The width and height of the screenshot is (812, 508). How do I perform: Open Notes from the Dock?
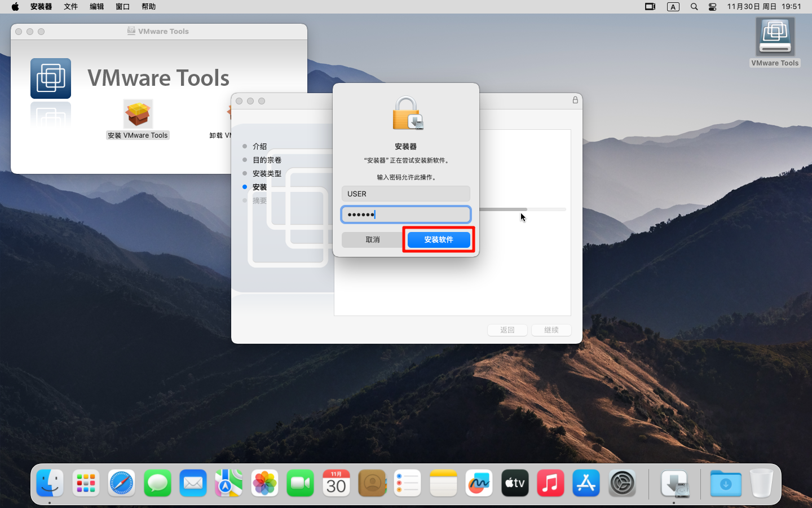click(443, 483)
